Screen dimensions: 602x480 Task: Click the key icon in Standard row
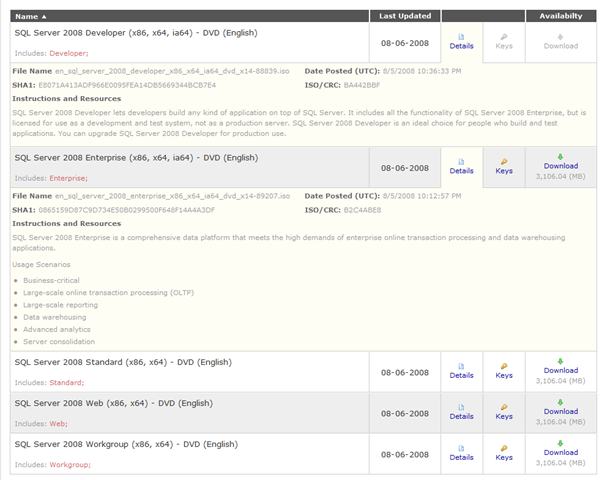pos(504,366)
